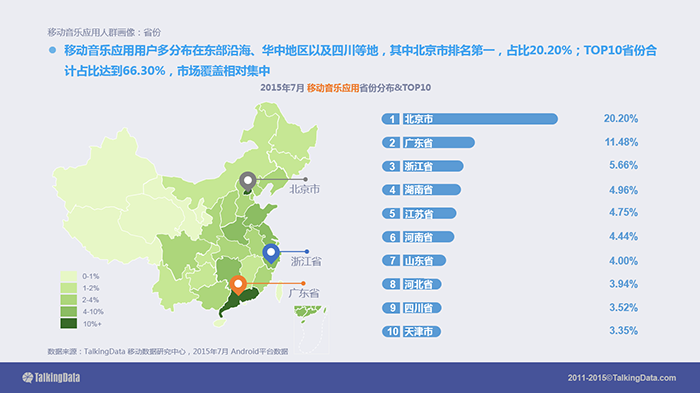Viewport: 700px width, 393px height.
Task: Click the 浙江省 map callout label
Action: (x=306, y=261)
